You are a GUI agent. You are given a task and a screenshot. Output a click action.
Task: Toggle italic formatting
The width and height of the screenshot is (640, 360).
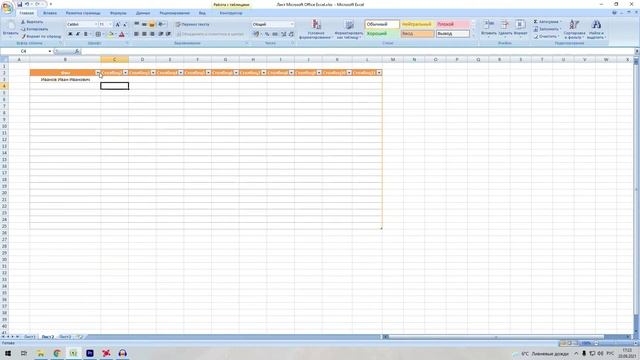click(x=78, y=34)
